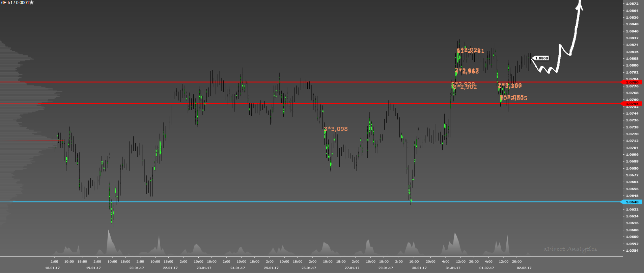Click the 18.01.17 date on time axis

52,268
